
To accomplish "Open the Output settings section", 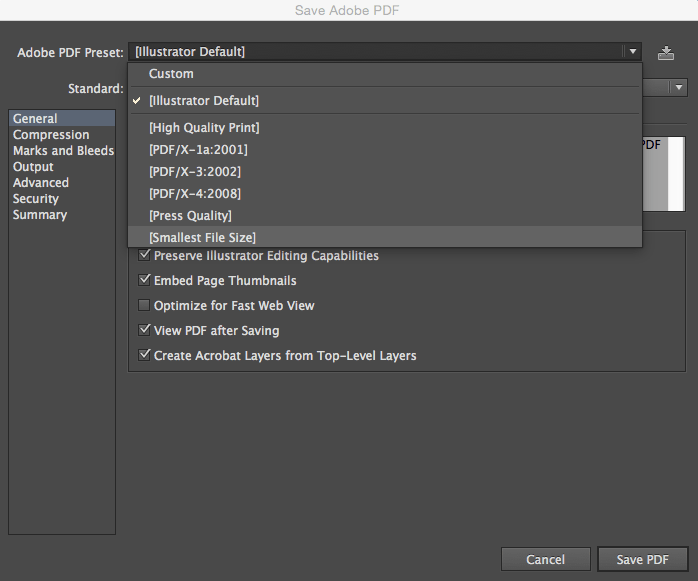I will pos(62,167).
